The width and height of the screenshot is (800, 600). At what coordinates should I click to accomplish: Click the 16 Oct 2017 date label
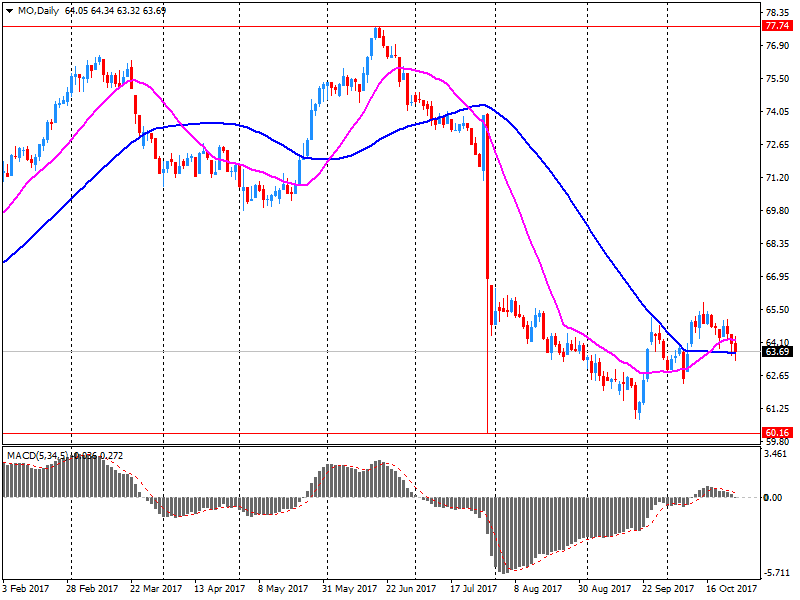click(x=731, y=589)
